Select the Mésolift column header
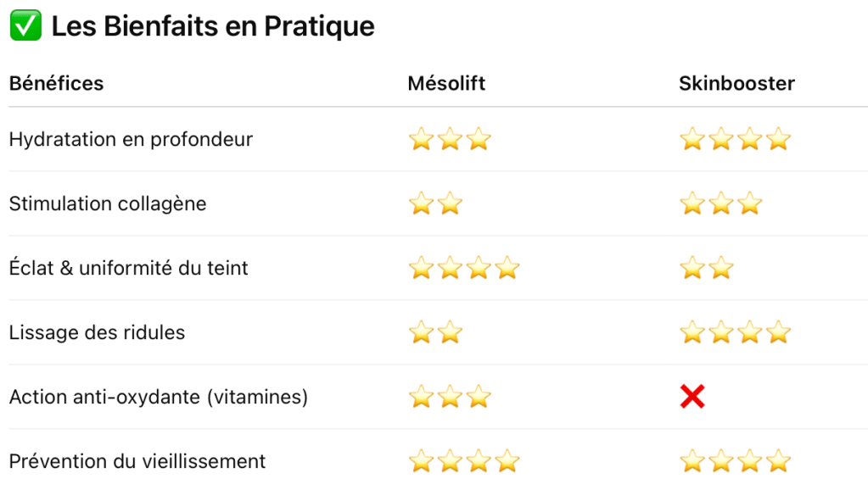Screen dimensions: 868x501 click(x=446, y=83)
